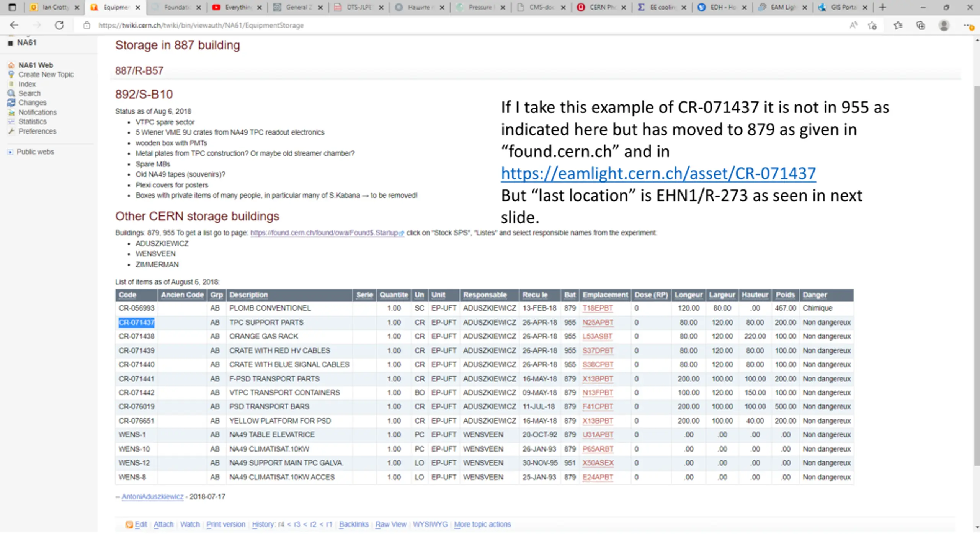This screenshot has width=980, height=551.
Task: Open Preferences in the sidebar
Action: [37, 131]
